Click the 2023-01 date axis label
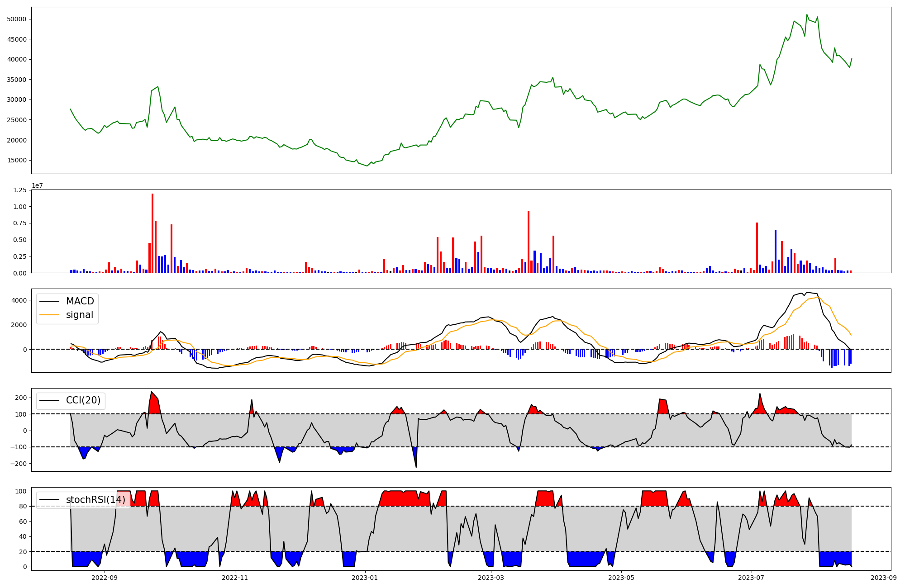This screenshot has height=588, width=905. (x=365, y=578)
